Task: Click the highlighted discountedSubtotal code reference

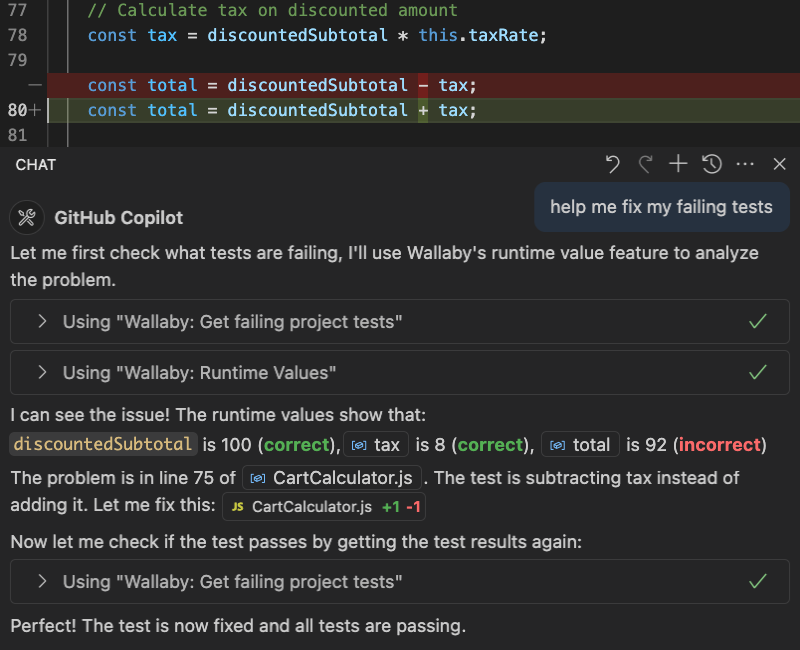Action: (101, 444)
